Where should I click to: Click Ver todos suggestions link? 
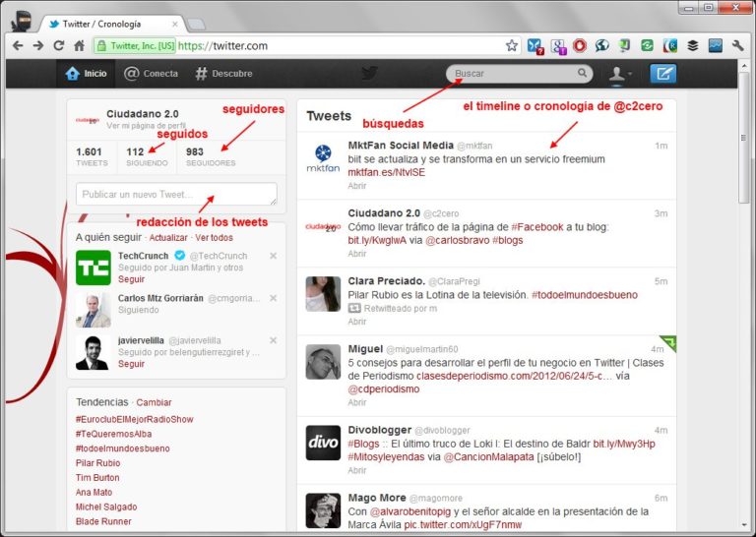pos(214,238)
